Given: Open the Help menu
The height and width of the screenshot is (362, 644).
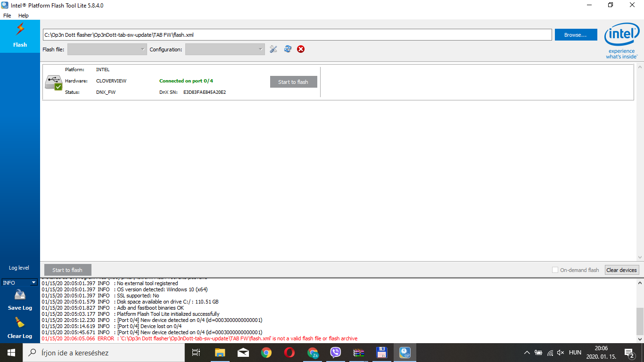Looking at the screenshot, I should (24, 16).
